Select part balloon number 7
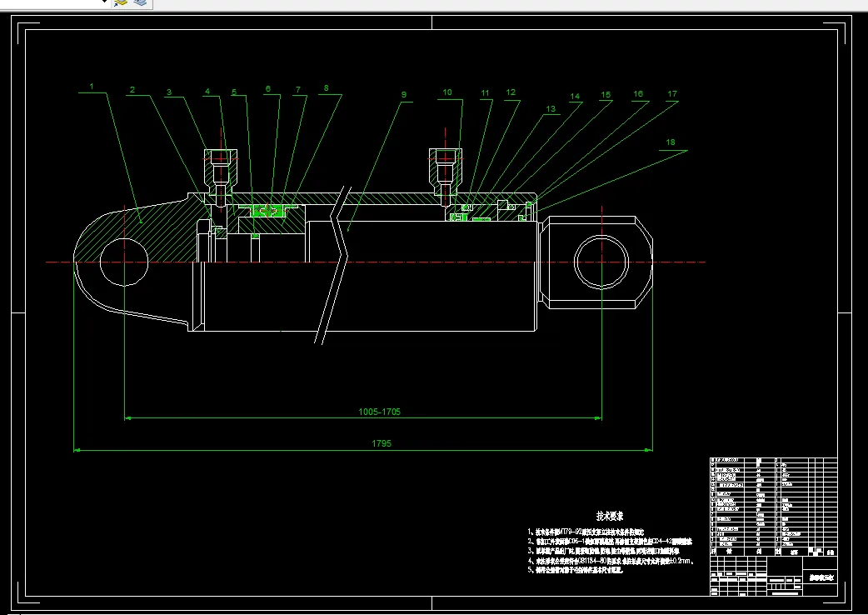The width and height of the screenshot is (868, 615). (x=298, y=89)
